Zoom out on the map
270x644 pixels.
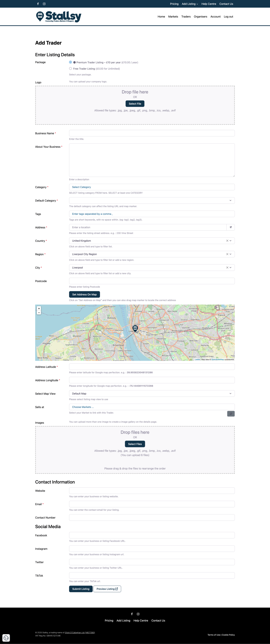[x=39, y=313]
